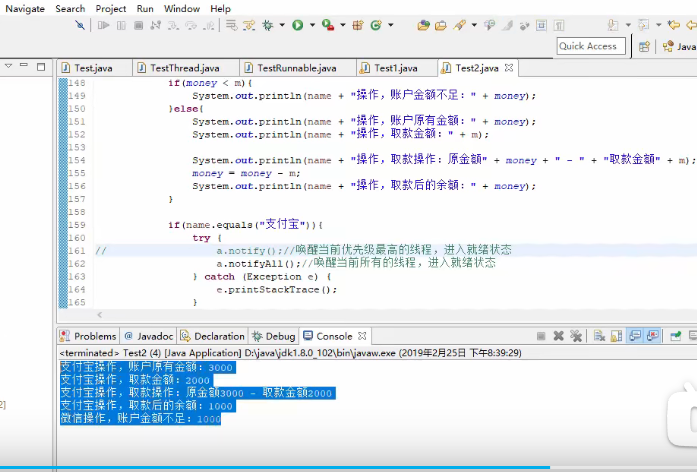This screenshot has width=697, height=472.
Task: Click the Step Over icon
Action: 191,25
